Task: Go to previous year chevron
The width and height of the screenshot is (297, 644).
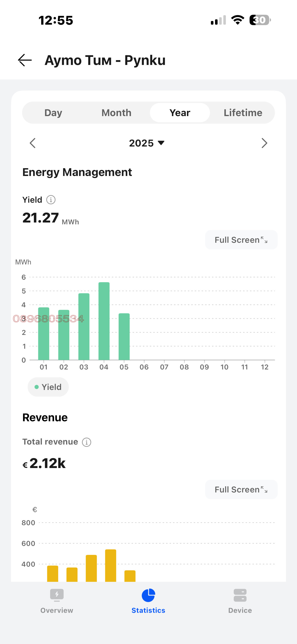Action: click(32, 143)
